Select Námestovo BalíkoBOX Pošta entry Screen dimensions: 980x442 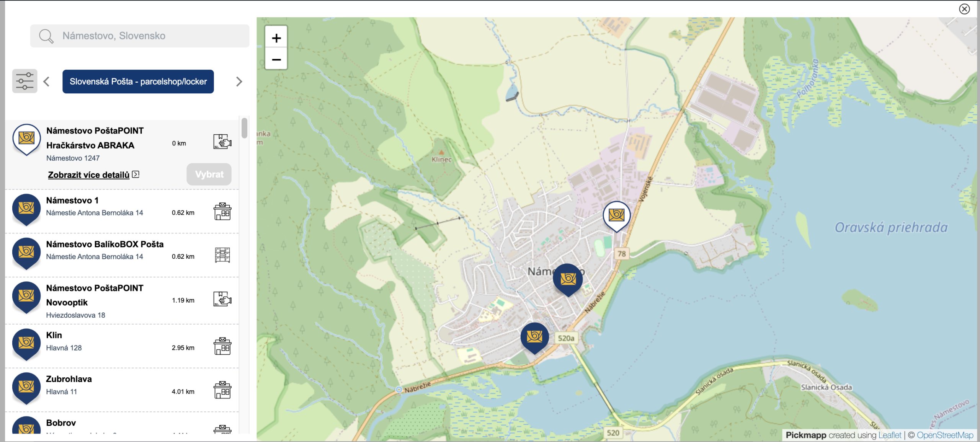[122, 255]
